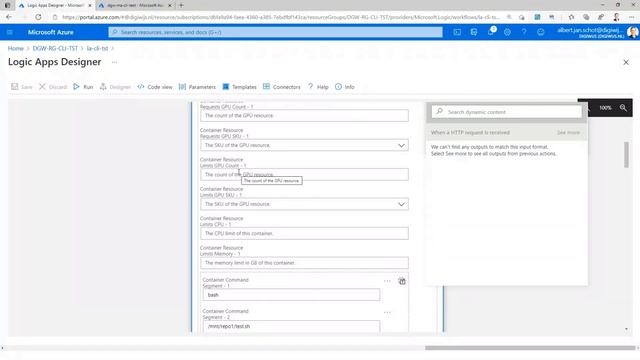The height and width of the screenshot is (360, 640).
Task: Click the zoom in magnifier icon
Action: [623, 108]
